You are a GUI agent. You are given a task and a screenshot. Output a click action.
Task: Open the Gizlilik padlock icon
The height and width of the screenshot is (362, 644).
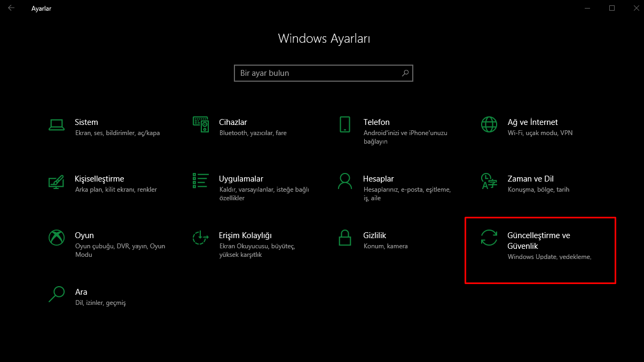pyautogui.click(x=345, y=238)
